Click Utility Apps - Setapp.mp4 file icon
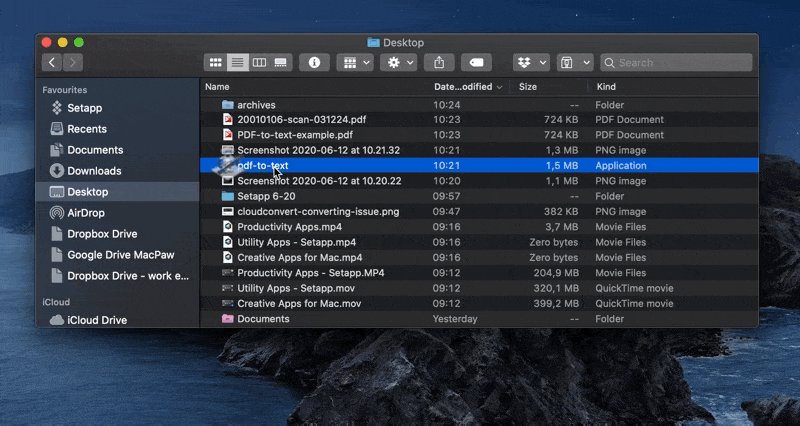Viewport: 800px width, 426px height. (228, 242)
